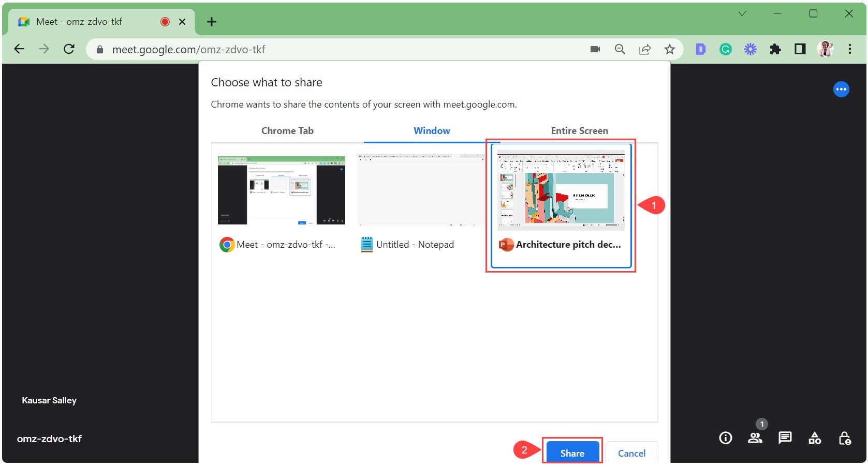Open the meeting details info icon
This screenshot has height=467, width=868.
click(x=725, y=438)
